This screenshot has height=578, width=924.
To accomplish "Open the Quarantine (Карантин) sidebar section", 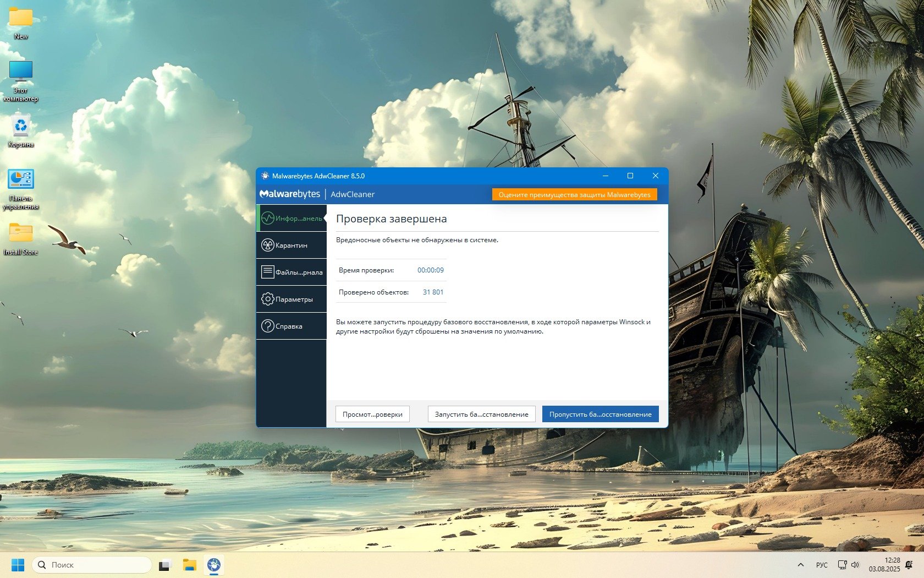I will (x=291, y=246).
